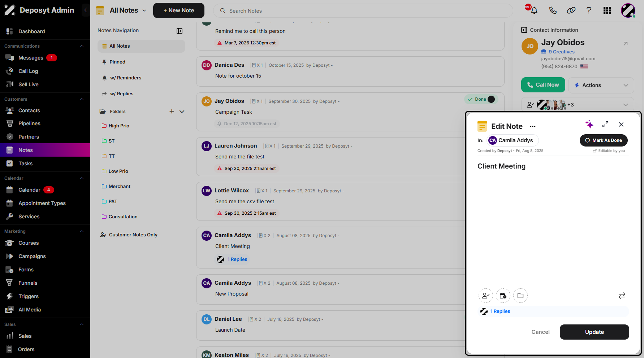Click the New Note button
The height and width of the screenshot is (358, 644).
[179, 10]
